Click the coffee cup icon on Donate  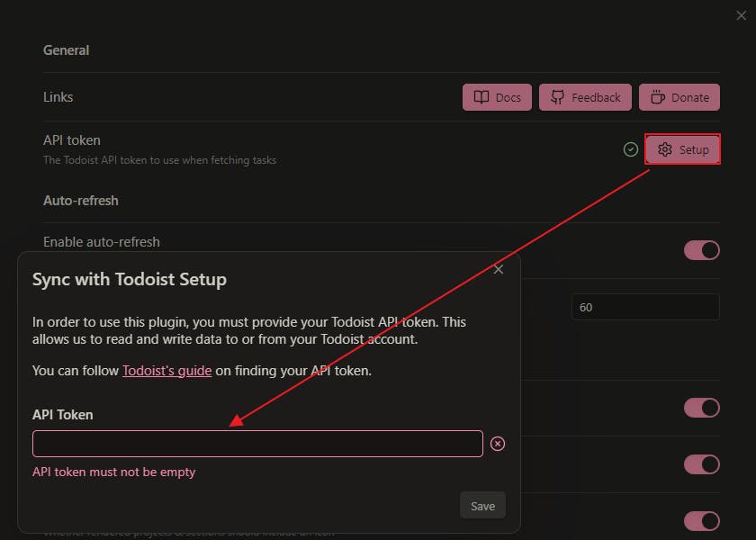[x=658, y=97]
